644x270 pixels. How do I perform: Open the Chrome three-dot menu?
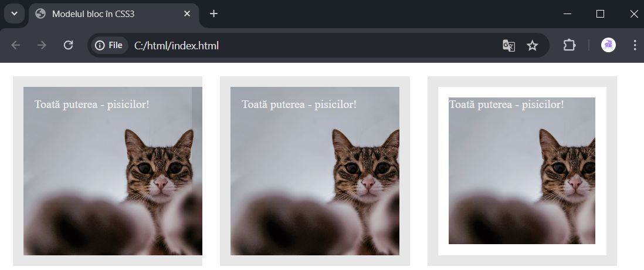click(635, 45)
